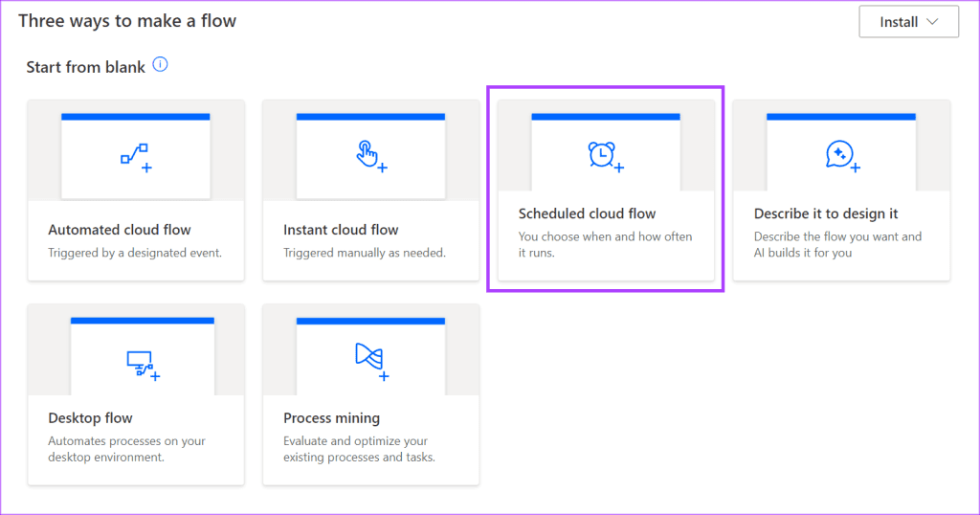This screenshot has height=515, width=980.
Task: Choose the Scheduled cloud flow title
Action: pyautogui.click(x=587, y=213)
